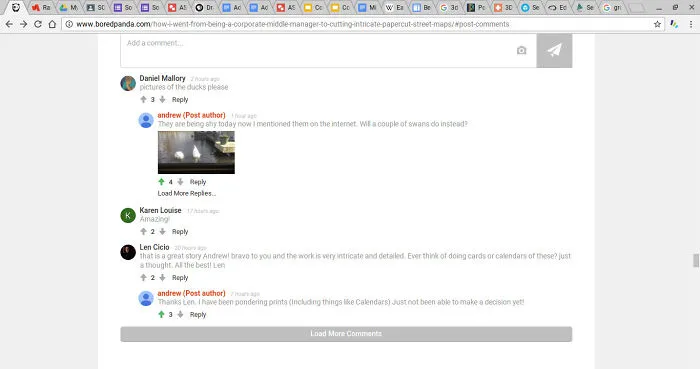
Task: Focus the Add a comment field
Action: pos(328,50)
